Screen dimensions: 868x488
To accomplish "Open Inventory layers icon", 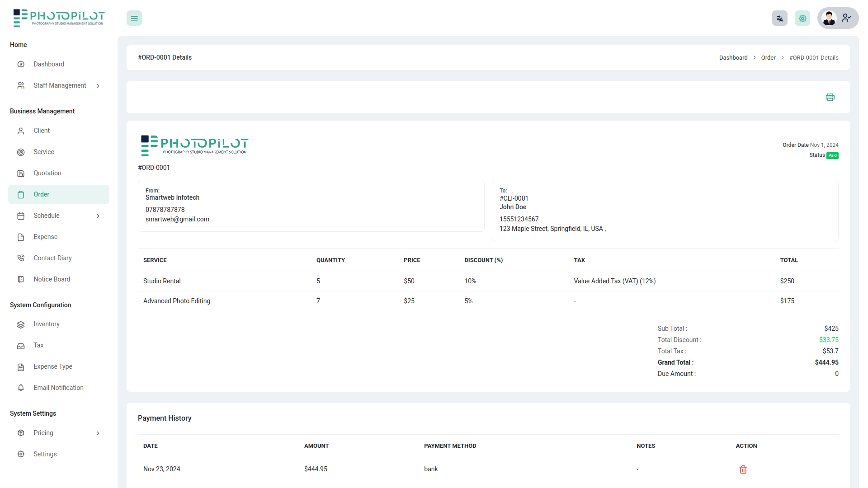I will click(x=21, y=324).
